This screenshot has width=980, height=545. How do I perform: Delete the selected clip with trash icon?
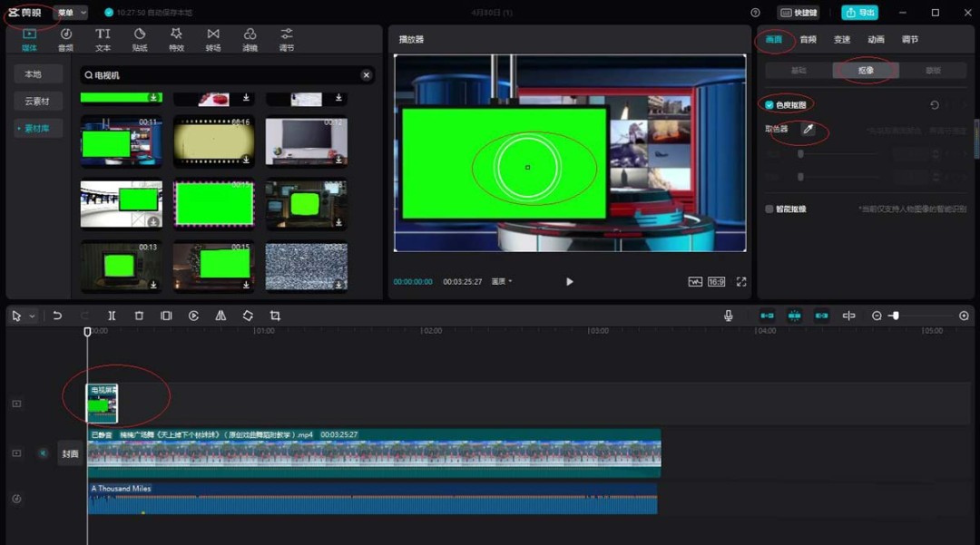(139, 316)
